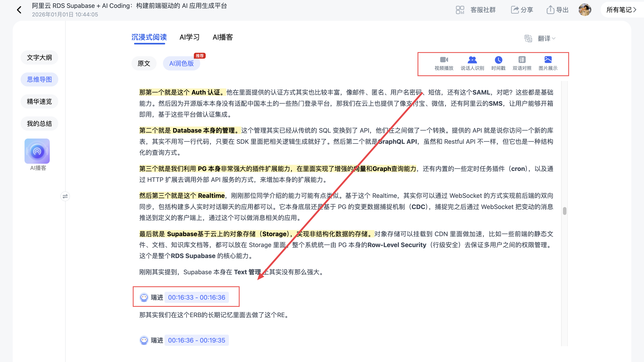
Task: Open the user avatar profile
Action: pyautogui.click(x=585, y=10)
